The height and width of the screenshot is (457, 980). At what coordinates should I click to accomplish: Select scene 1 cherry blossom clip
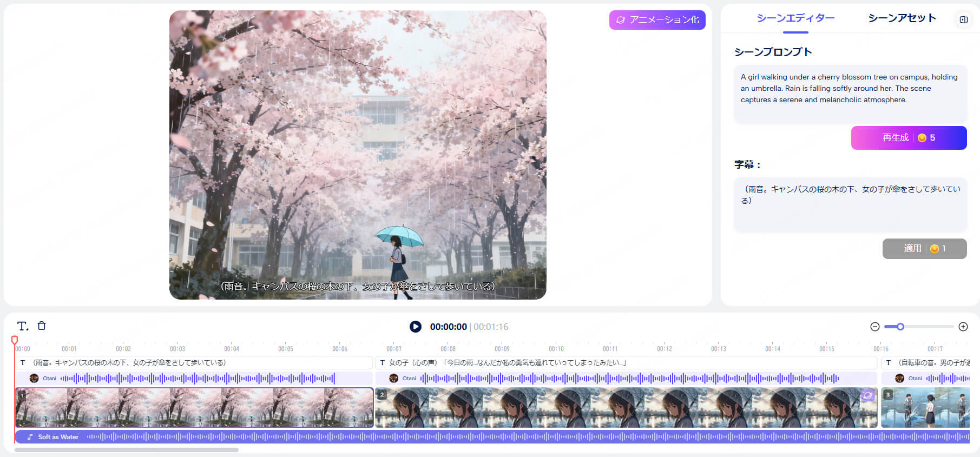coord(194,407)
